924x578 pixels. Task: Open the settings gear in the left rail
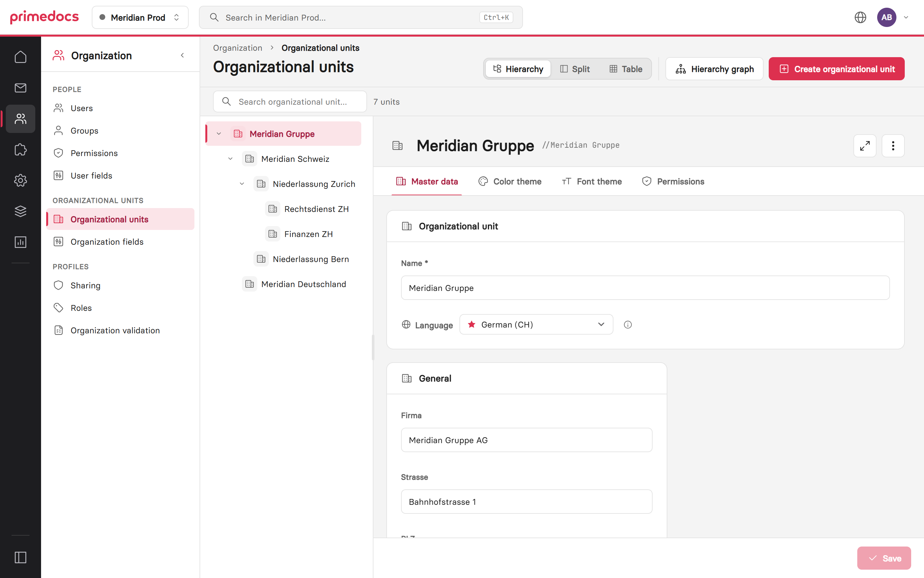coord(20,180)
